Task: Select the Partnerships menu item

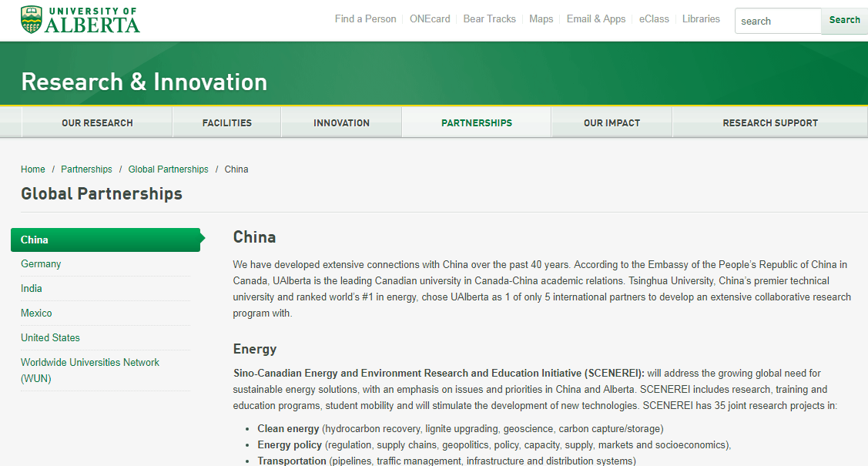Action: point(477,123)
